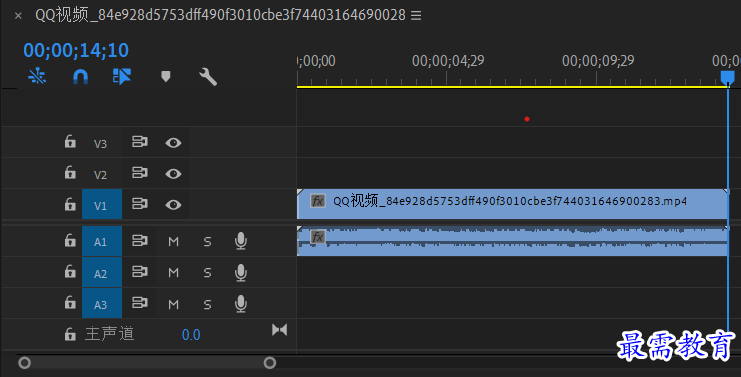Toggle lock on track V2
Image resolution: width=741 pixels, height=377 pixels.
[70, 172]
